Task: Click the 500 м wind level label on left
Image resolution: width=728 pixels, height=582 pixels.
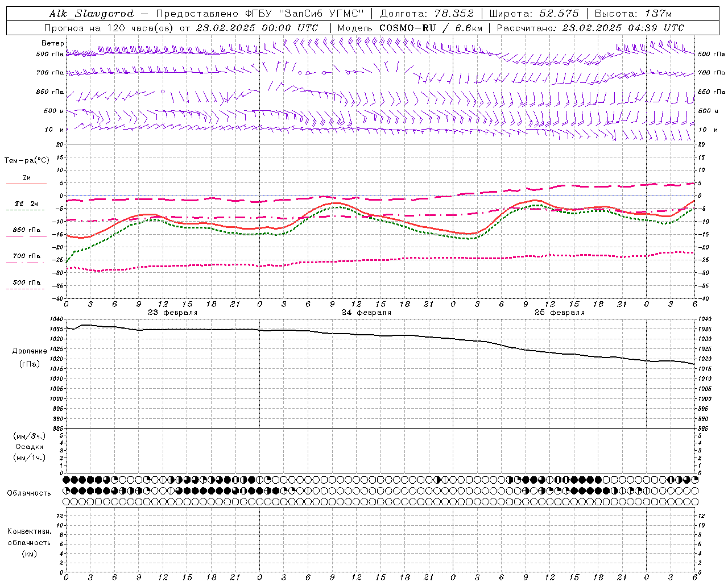Action: (x=54, y=111)
